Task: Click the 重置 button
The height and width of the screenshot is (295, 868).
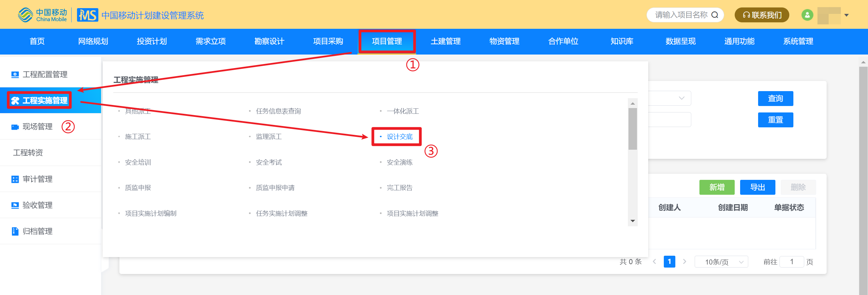Action: coord(775,120)
